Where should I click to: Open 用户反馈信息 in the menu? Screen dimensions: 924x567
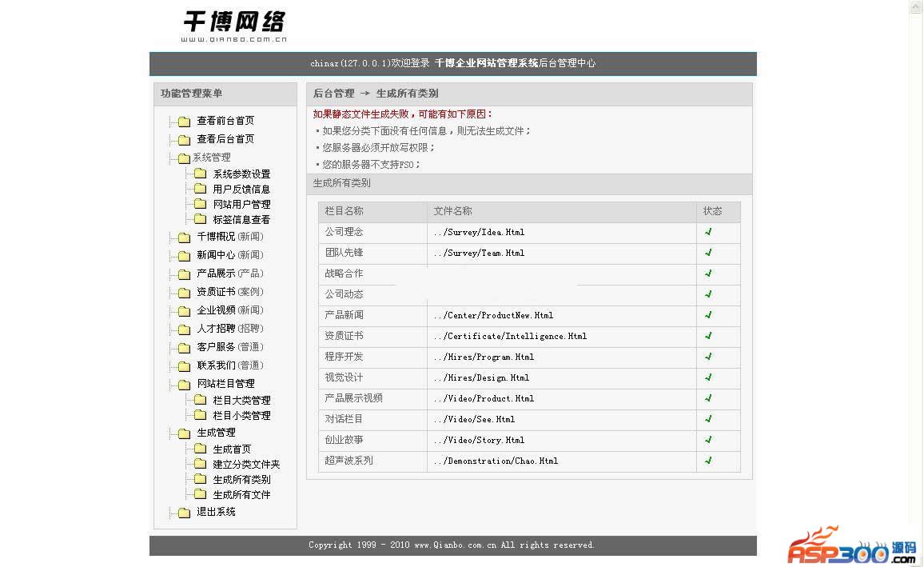(241, 190)
